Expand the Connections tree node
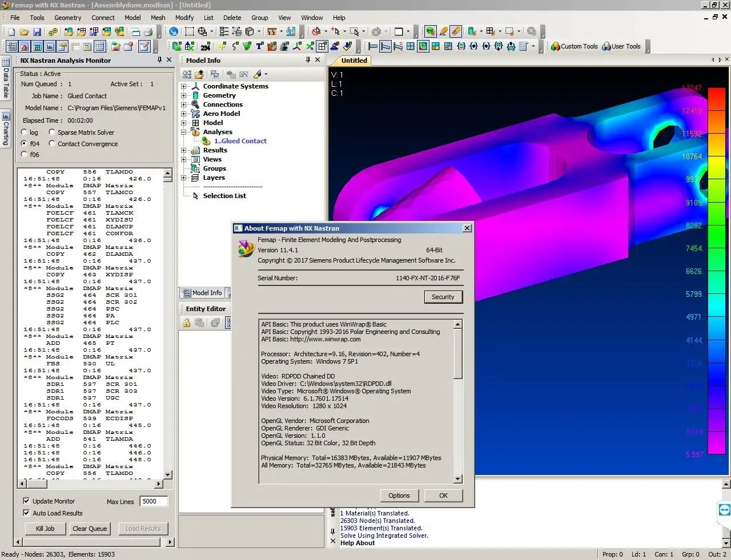 [x=184, y=104]
